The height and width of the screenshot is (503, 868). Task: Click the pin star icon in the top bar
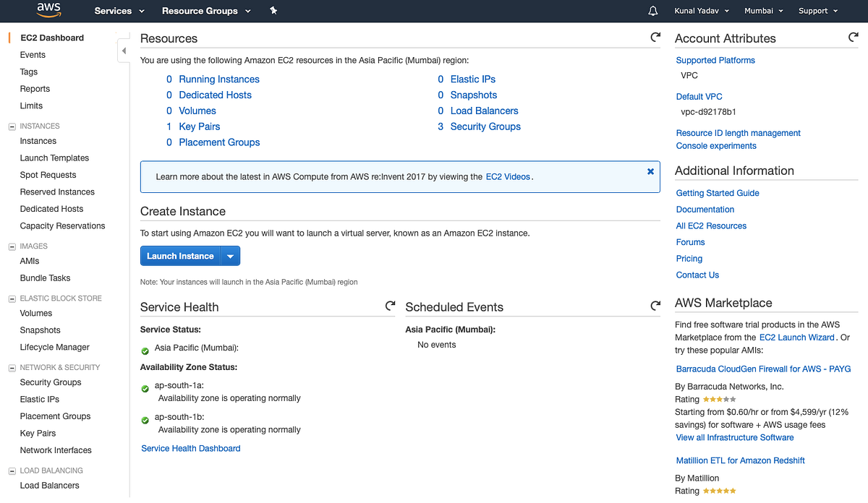click(x=273, y=11)
